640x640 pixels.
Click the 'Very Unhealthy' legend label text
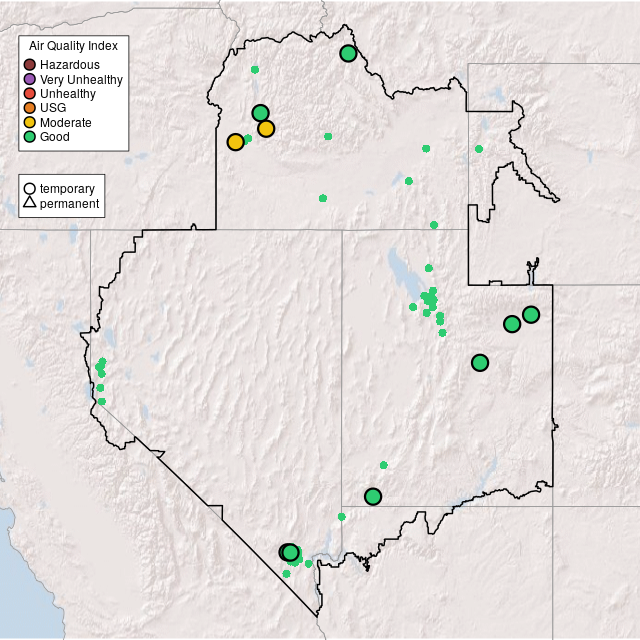(81, 79)
